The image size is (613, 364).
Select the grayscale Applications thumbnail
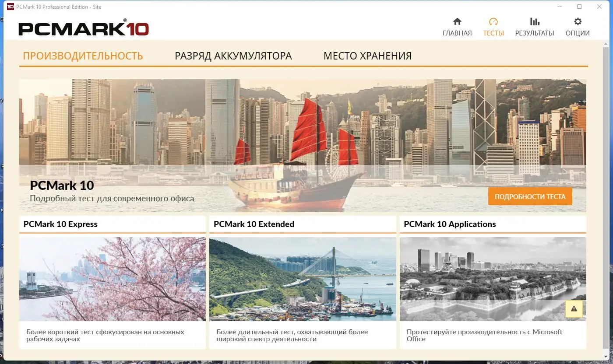pos(493,279)
